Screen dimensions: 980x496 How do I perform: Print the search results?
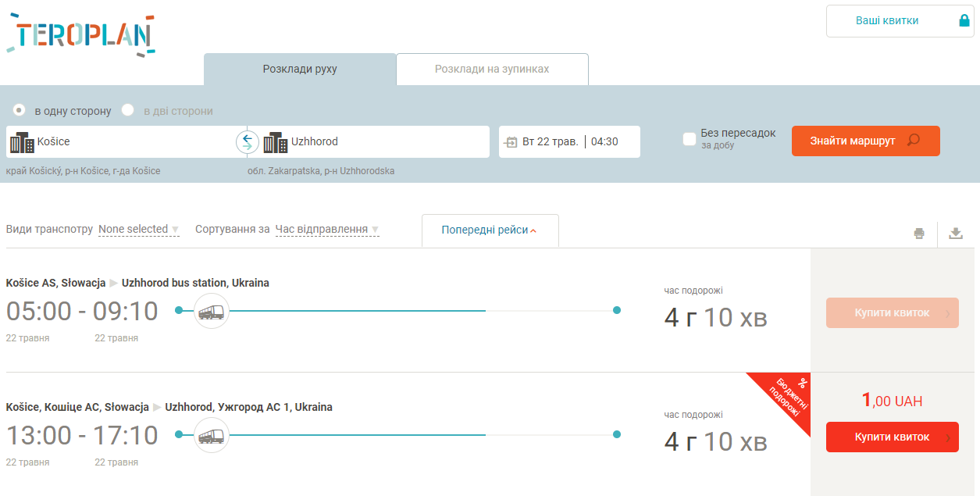pos(919,233)
